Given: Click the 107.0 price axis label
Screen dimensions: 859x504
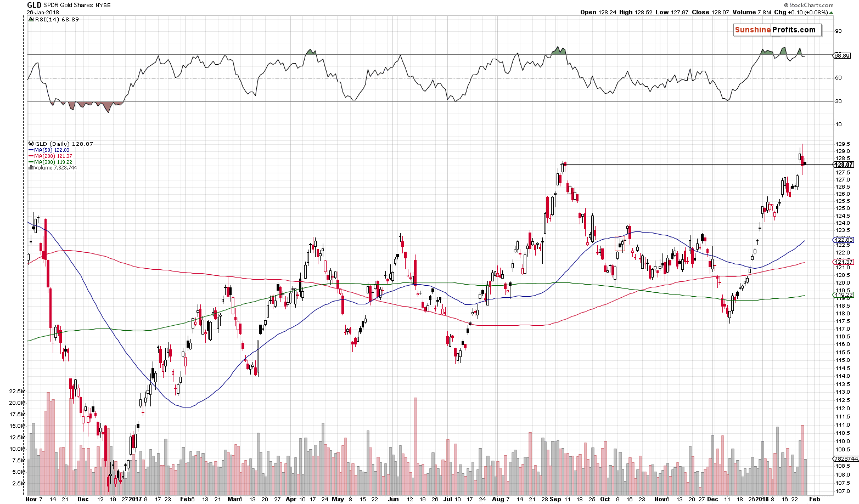Looking at the screenshot, I should tap(843, 491).
